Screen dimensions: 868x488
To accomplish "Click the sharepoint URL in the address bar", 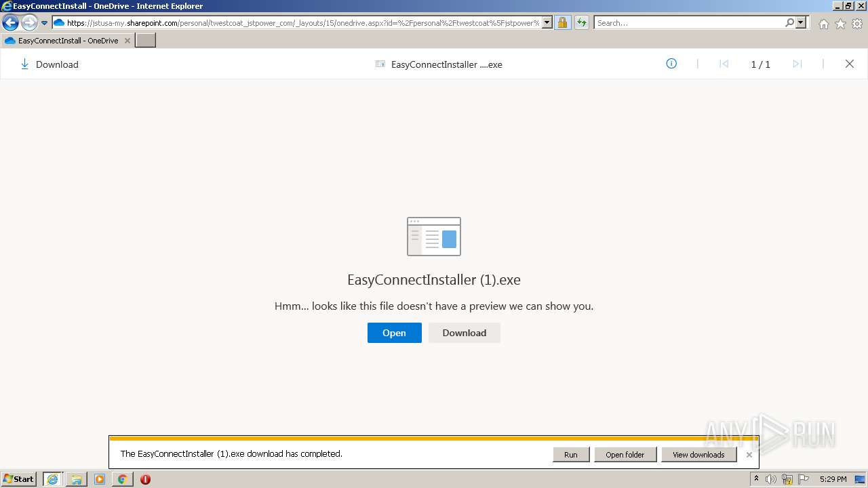I will click(x=303, y=23).
